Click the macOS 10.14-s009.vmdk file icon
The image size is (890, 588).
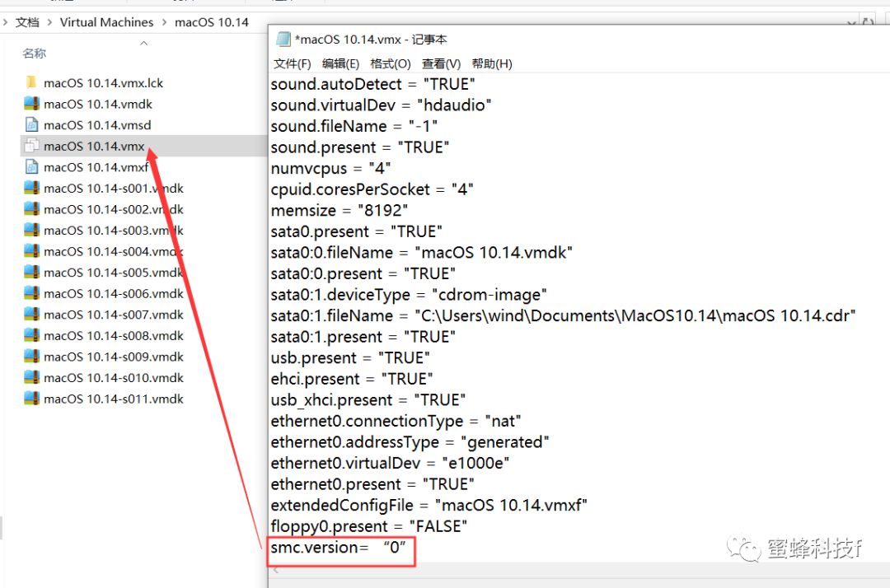pyautogui.click(x=31, y=356)
